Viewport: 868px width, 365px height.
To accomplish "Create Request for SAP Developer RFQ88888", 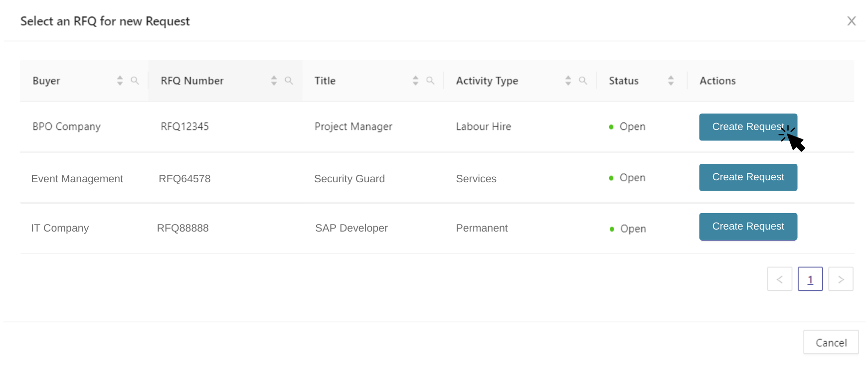I will click(747, 227).
